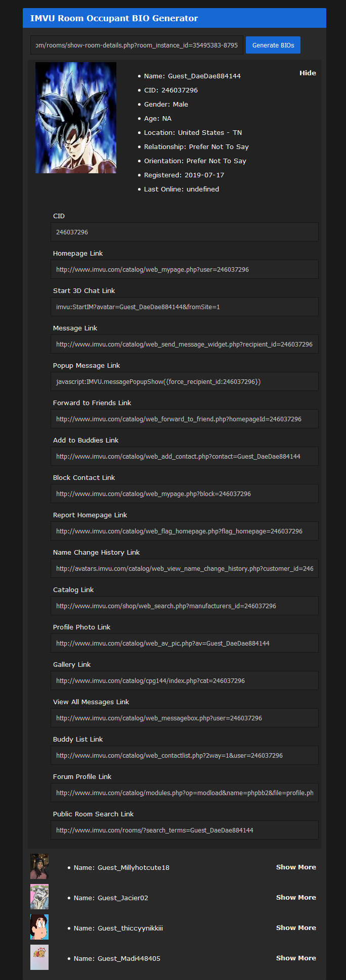Select the Homepage Link field
Viewport: 346px width, 980px height.
(x=185, y=269)
